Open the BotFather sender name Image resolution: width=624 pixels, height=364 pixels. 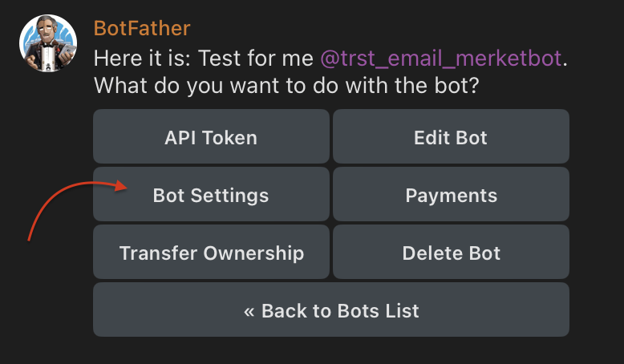[x=142, y=28]
